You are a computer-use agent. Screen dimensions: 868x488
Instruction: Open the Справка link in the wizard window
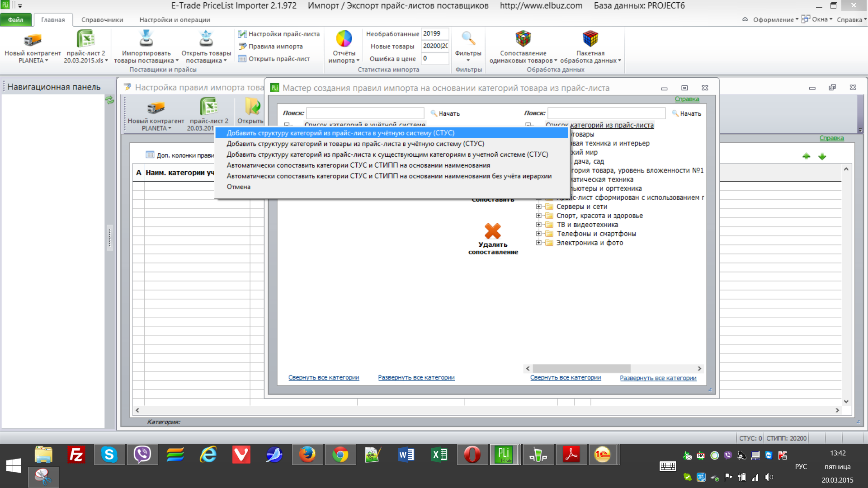click(687, 99)
